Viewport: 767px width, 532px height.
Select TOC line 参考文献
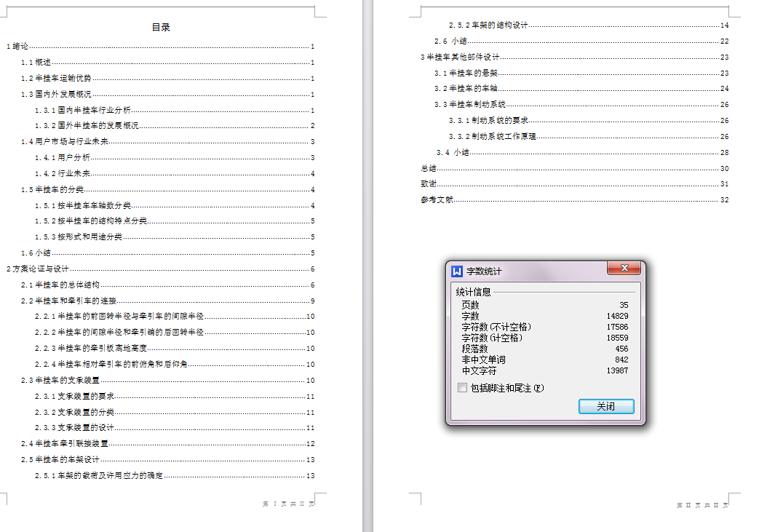click(x=574, y=199)
